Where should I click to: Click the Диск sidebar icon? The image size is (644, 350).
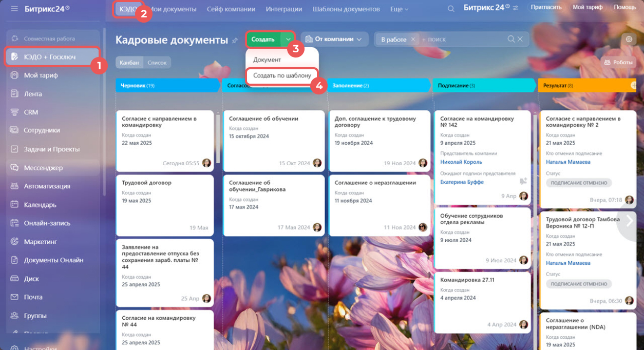point(14,279)
